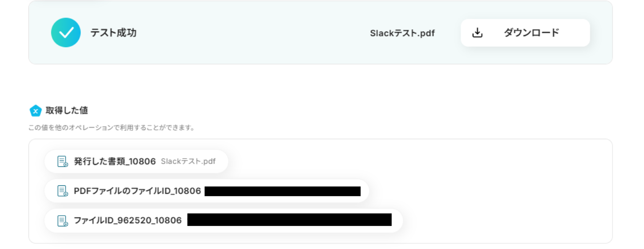Click Slackテスト.pdf inside the 発行した書類 chip

(188, 161)
